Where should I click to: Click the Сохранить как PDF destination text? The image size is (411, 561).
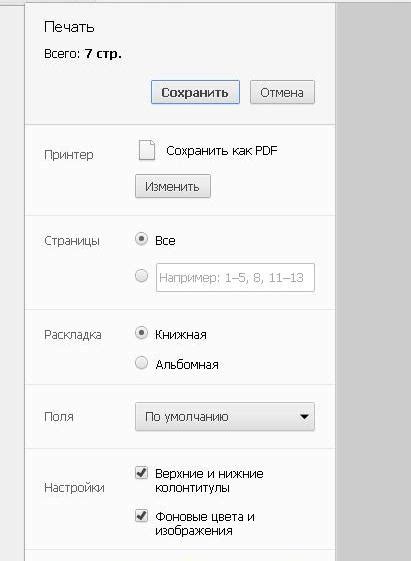(222, 151)
